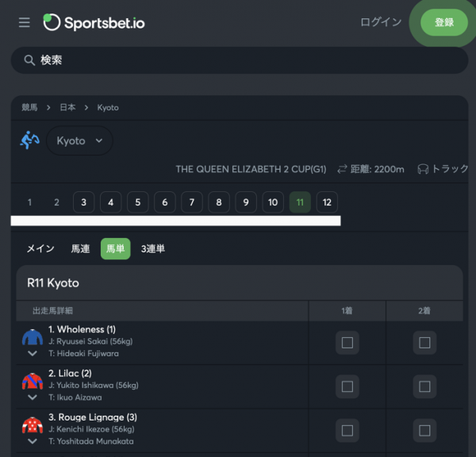Image resolution: width=476 pixels, height=457 pixels.
Task: Check 2着 box for Lilac
Action: [424, 386]
